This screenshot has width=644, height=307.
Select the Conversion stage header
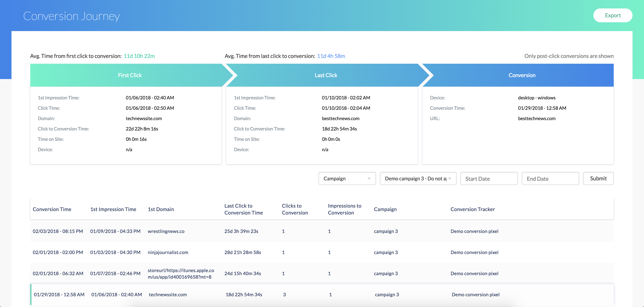tap(522, 75)
